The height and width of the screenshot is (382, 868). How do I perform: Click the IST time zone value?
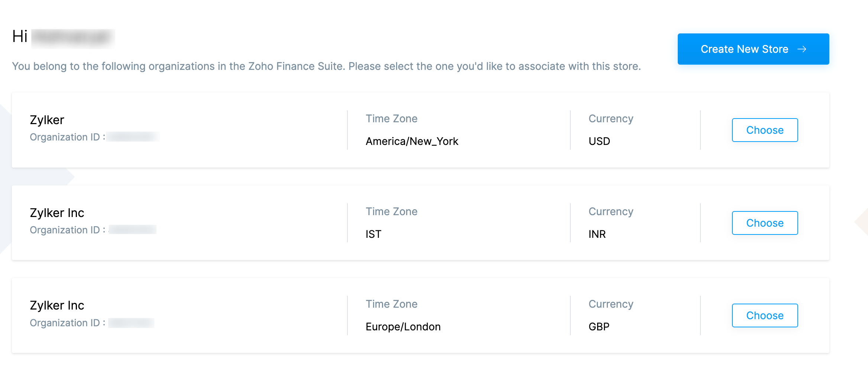click(x=373, y=234)
